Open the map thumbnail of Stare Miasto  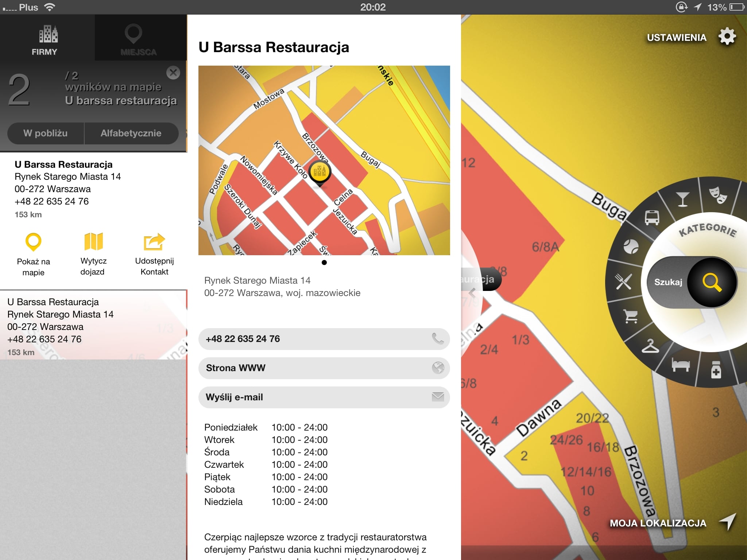324,160
